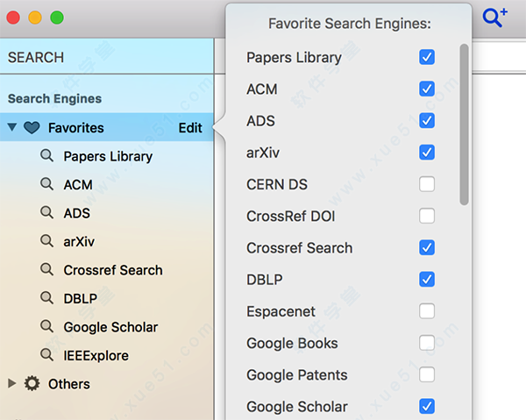
Task: Uncheck the Google Scholar checkbox
Action: pos(427,406)
